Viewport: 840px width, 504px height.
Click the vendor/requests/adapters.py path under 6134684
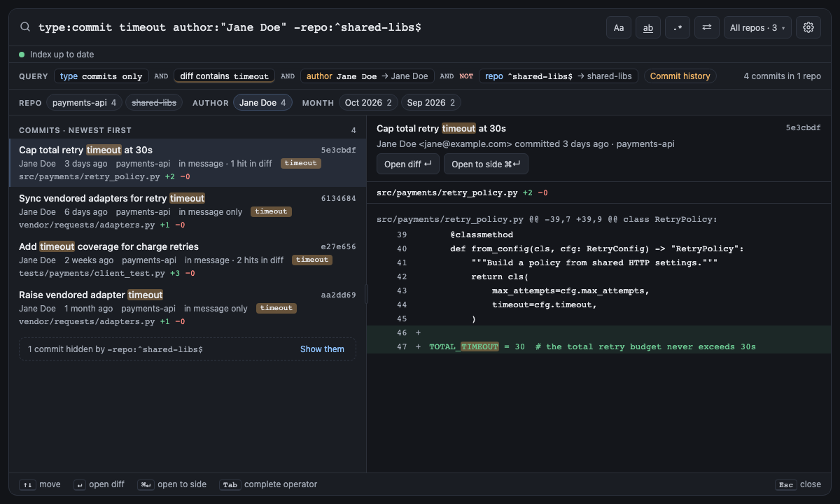[x=87, y=225]
